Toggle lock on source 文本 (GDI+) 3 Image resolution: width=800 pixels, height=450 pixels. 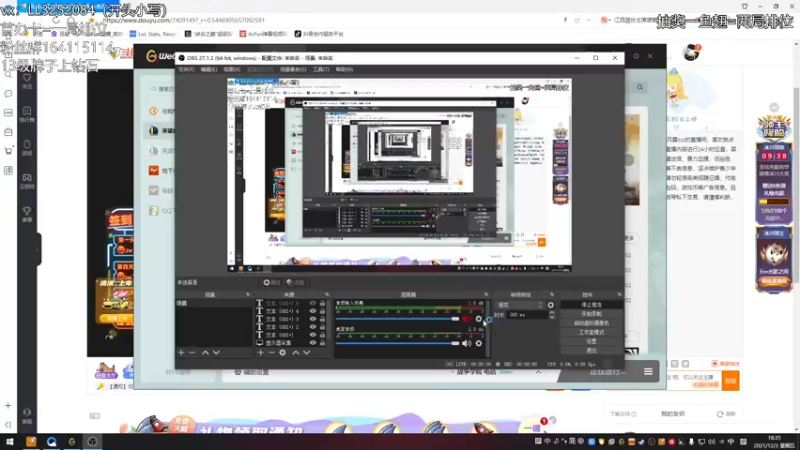click(x=322, y=319)
